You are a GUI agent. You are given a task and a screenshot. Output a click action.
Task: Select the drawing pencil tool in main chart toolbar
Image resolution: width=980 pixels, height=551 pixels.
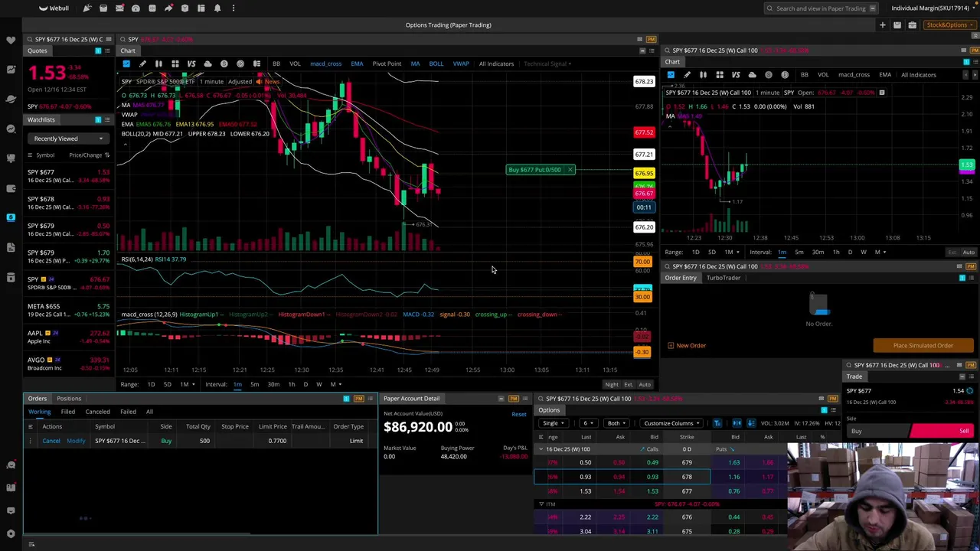(142, 64)
